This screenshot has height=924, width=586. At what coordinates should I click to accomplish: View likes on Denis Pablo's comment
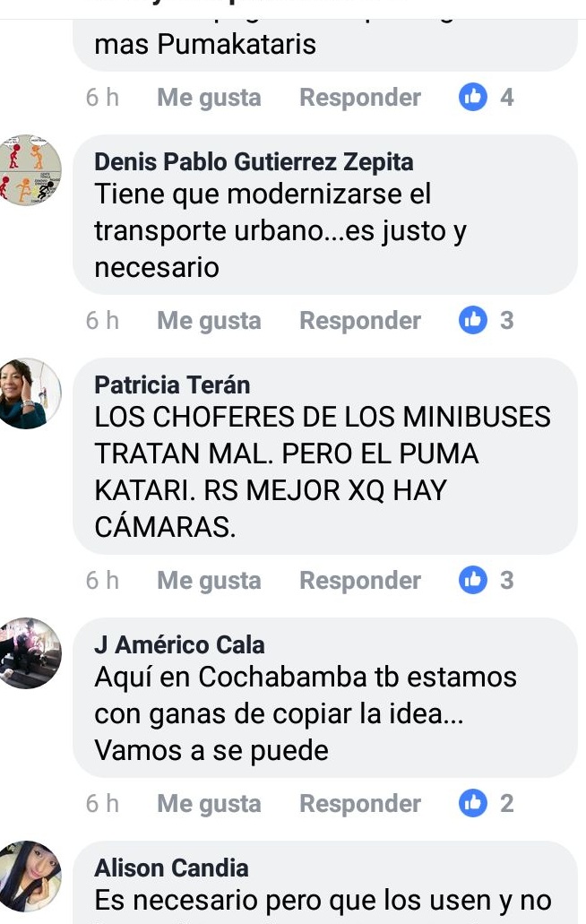click(486, 321)
